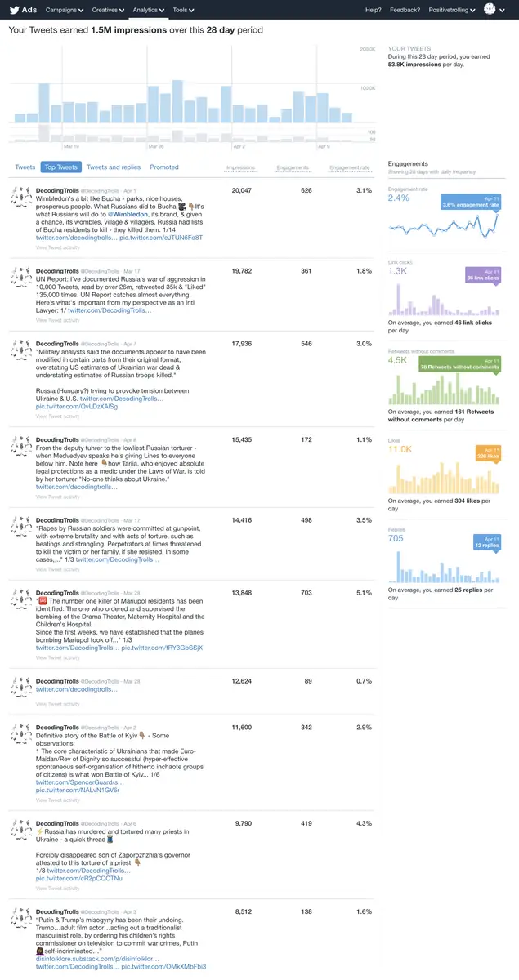Click avatar beside the UN Report tweet
This screenshot has width=519, height=980.
(20, 277)
